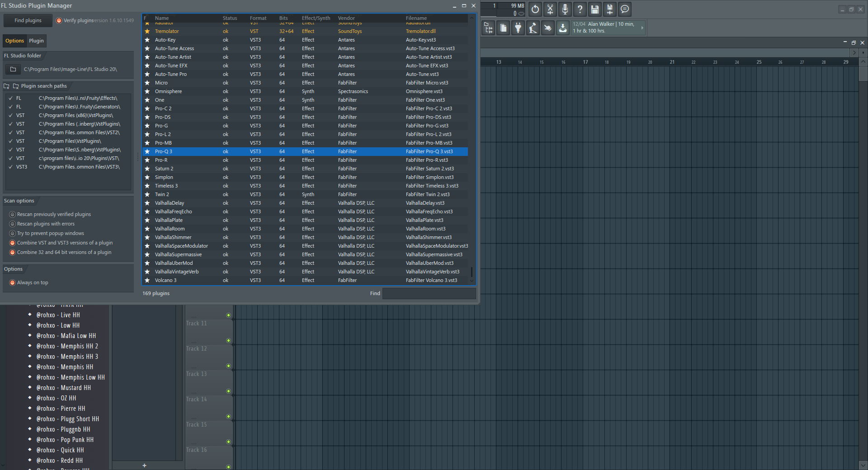Open project info speech bubble icon

pos(625,9)
